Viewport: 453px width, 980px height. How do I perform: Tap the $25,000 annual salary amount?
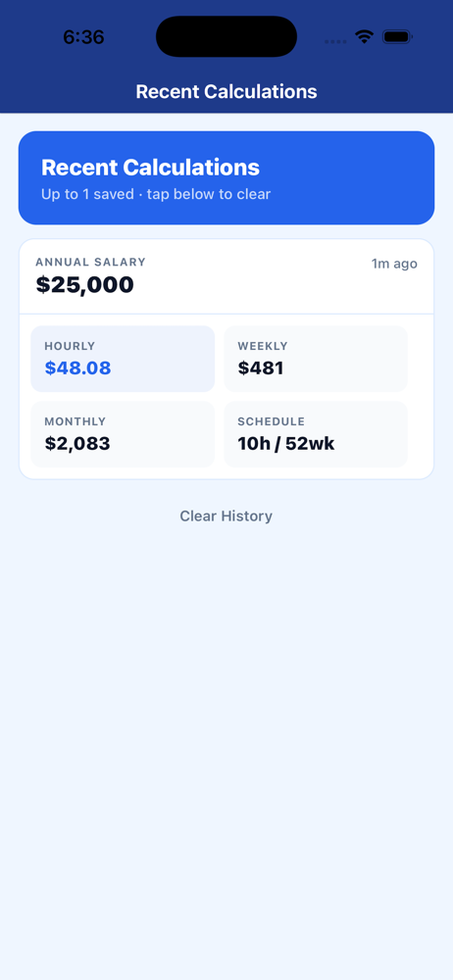click(84, 284)
